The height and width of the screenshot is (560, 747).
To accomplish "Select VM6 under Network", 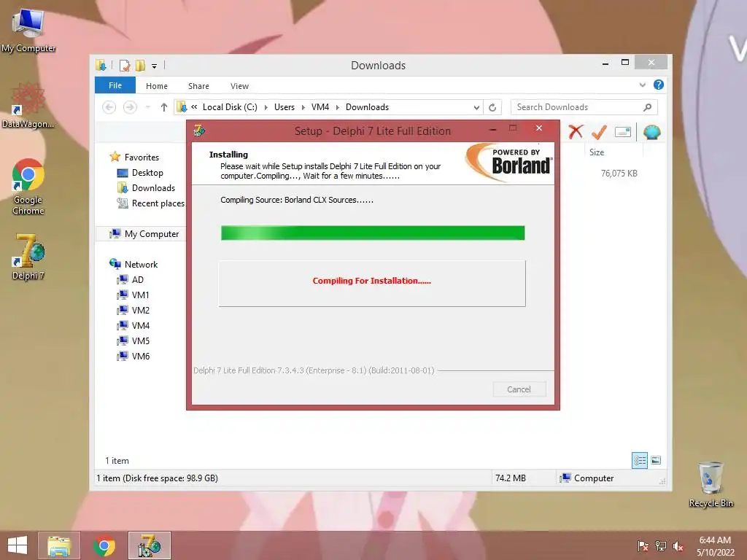I will tap(140, 356).
